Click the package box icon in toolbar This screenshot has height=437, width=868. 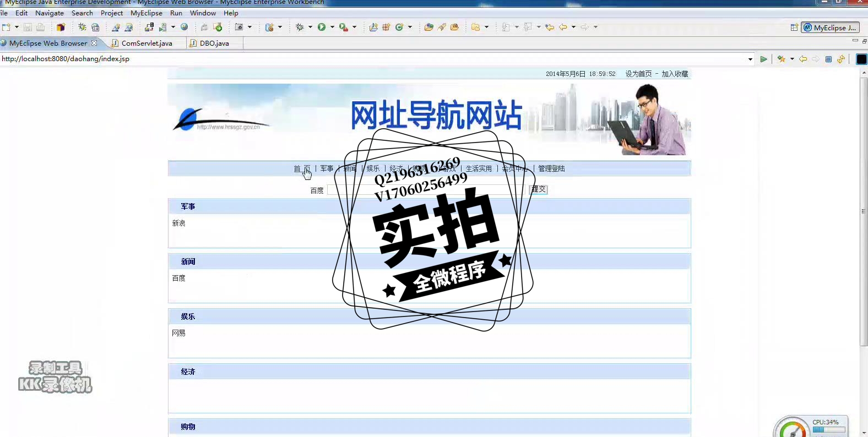click(x=61, y=27)
